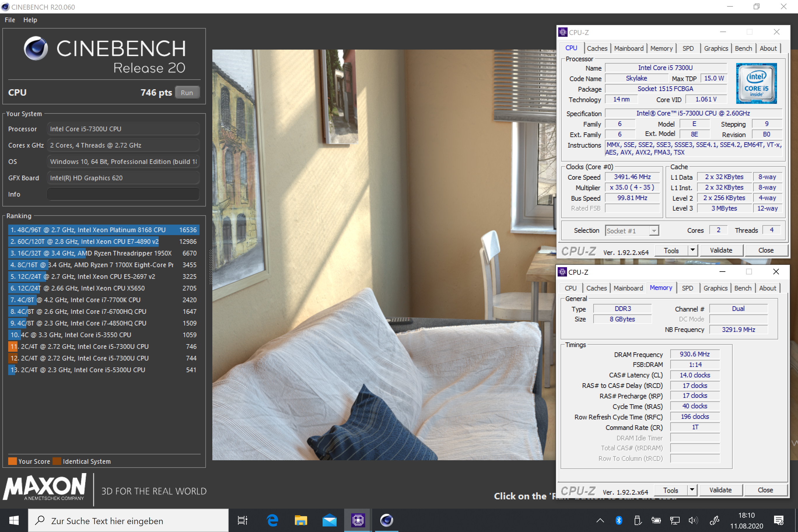Select ranking row i5-7300U with 744 score
The height and width of the screenshot is (532, 798).
104,358
